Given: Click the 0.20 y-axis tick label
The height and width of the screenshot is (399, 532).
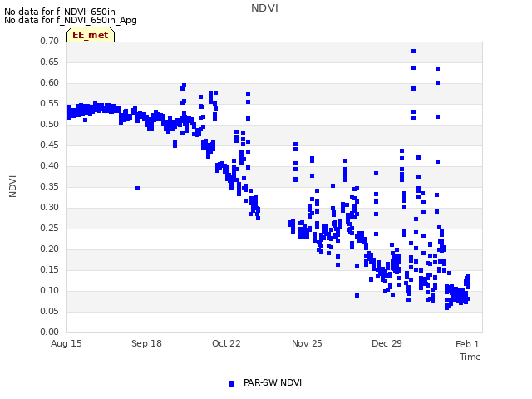Looking at the screenshot, I should click(x=50, y=249).
